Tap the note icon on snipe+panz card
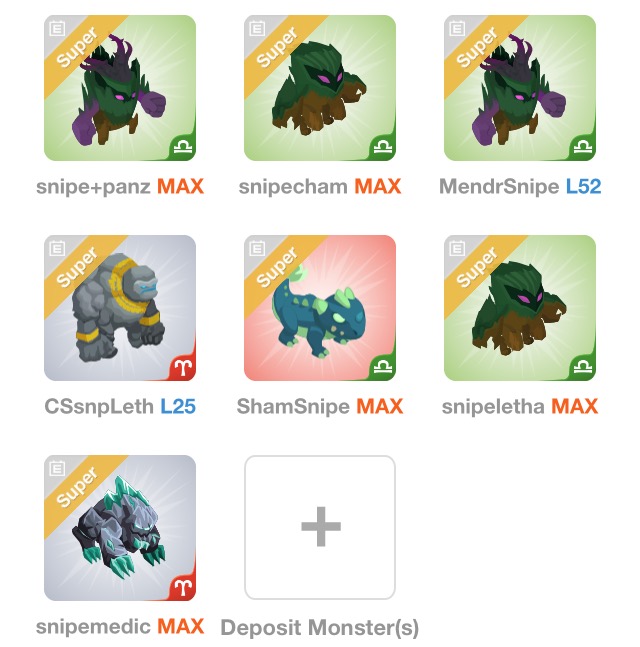Viewport: 640px width, 647px height. click(x=57, y=28)
